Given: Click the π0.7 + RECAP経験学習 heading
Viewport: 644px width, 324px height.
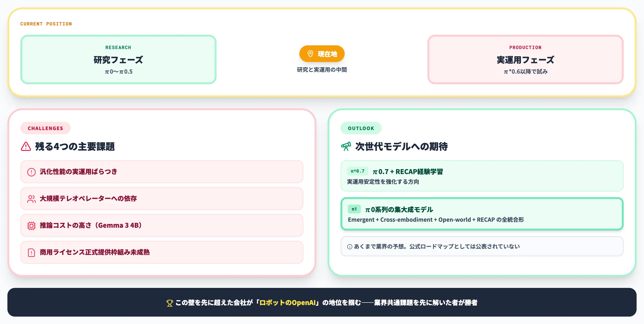Looking at the screenshot, I should pyautogui.click(x=408, y=172).
